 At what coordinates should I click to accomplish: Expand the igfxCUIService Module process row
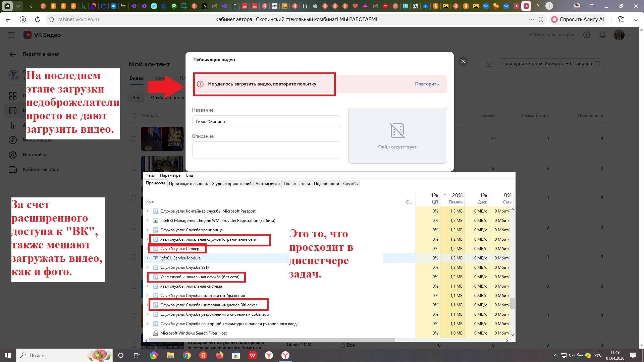pyautogui.click(x=147, y=258)
